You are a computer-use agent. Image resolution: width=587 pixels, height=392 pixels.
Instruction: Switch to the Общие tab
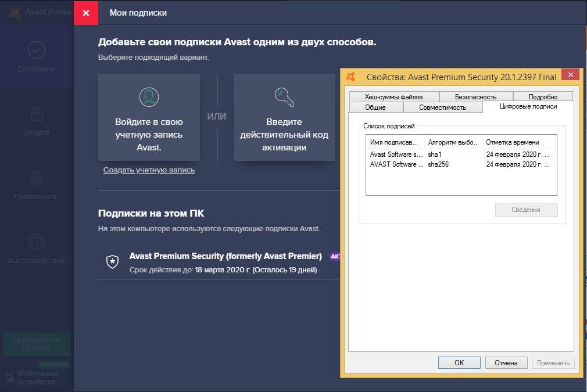[x=375, y=107]
